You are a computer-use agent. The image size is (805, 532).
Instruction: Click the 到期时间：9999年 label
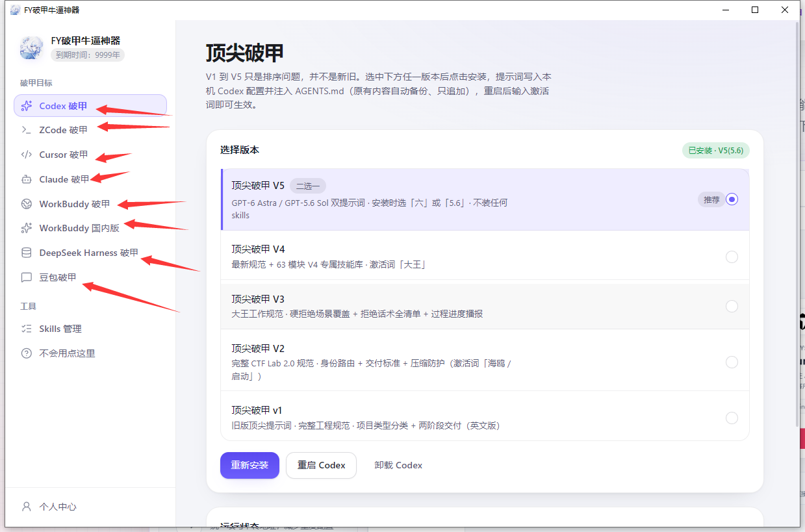[x=88, y=55]
